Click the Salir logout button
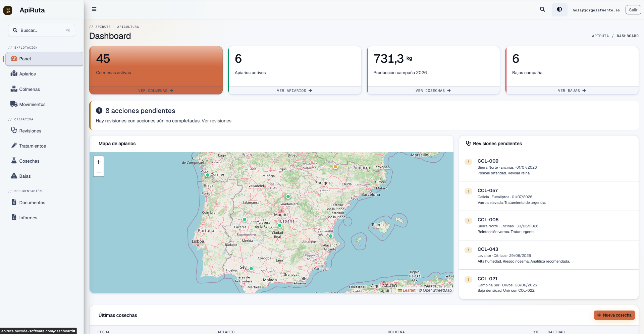The width and height of the screenshot is (644, 334). [x=633, y=10]
